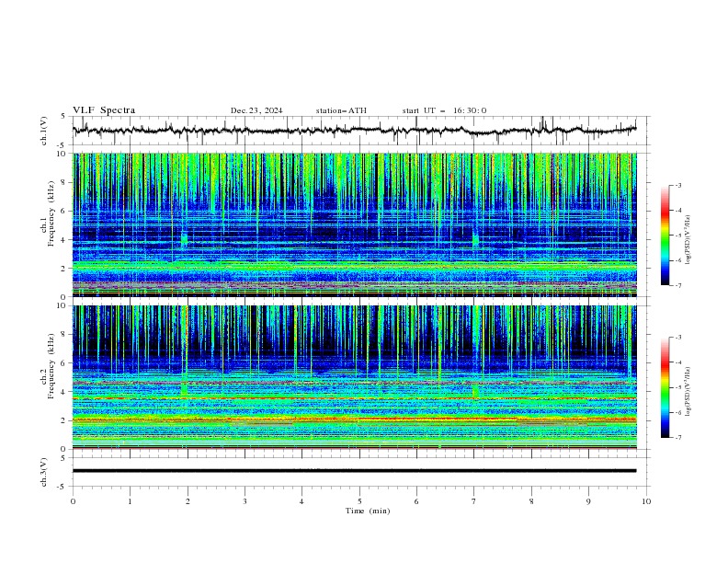Click the ch.2 colorbar 'log(PSD)(V²/Hz)' label
The height and width of the screenshot is (563, 728).
point(688,392)
